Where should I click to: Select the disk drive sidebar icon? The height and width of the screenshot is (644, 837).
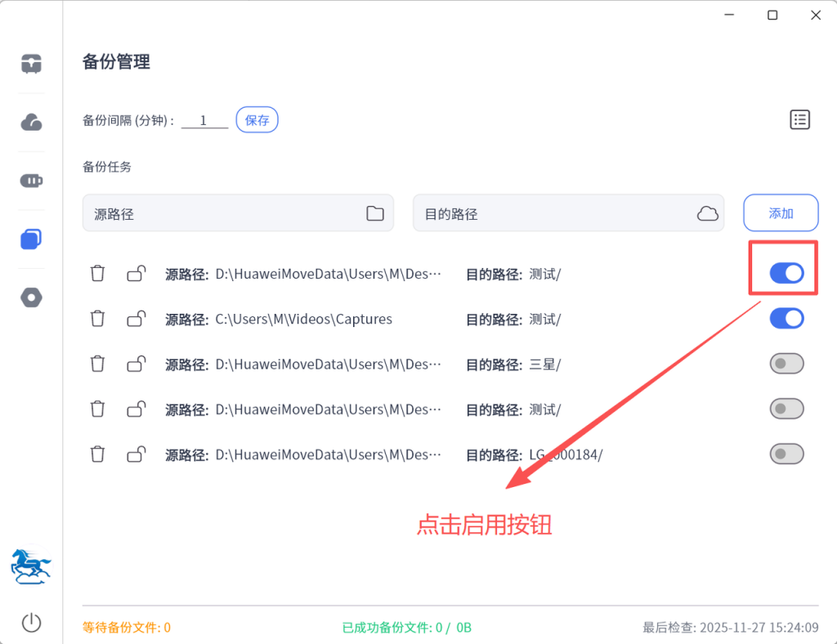coord(31,181)
